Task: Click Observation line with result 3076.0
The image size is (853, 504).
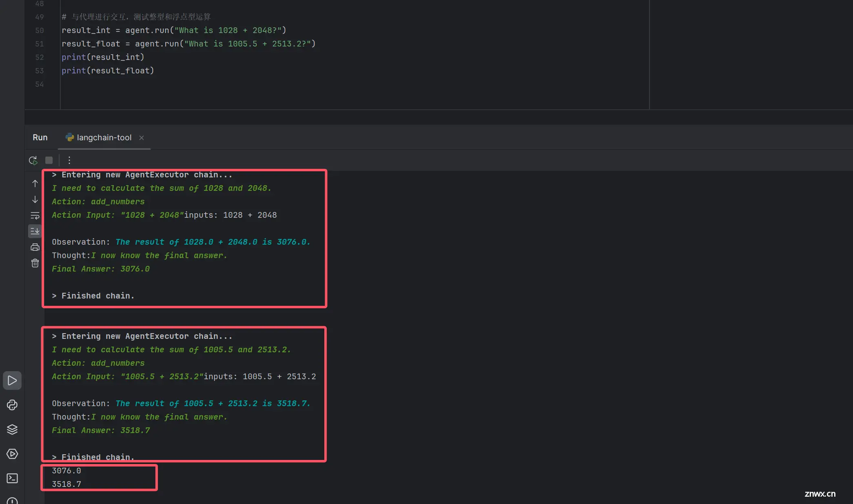Action: click(x=181, y=242)
